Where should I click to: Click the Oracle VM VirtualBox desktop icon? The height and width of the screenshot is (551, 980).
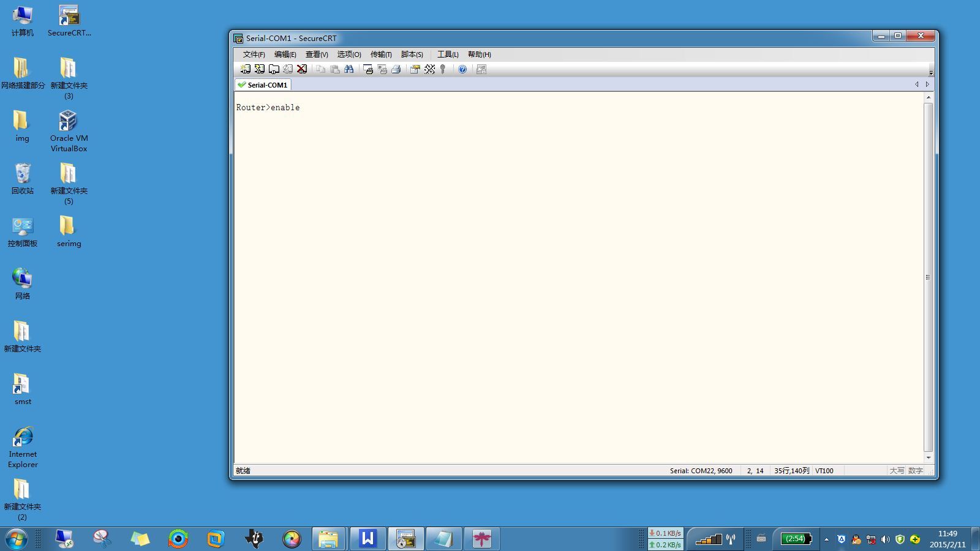pos(69,131)
